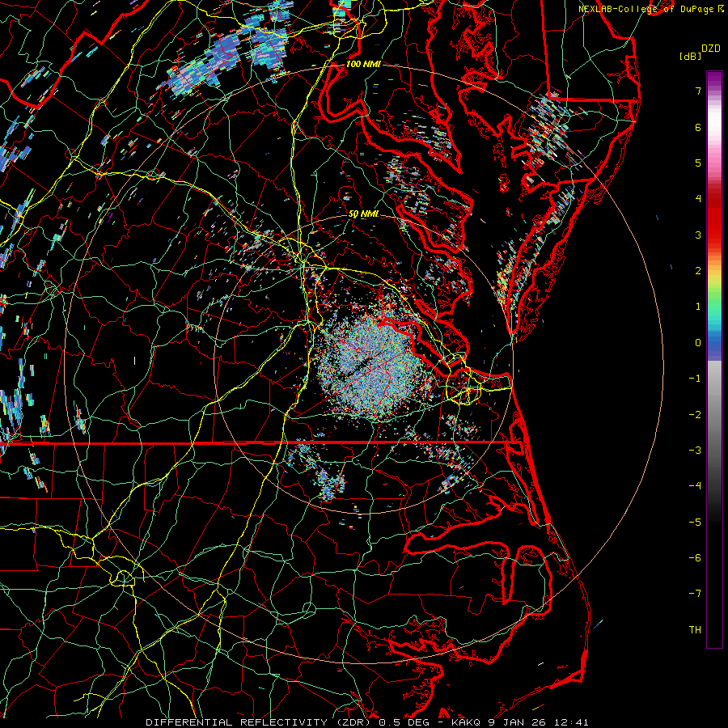Select the "5" value on the dB scale
Screen dimensions: 728x728
(x=698, y=163)
